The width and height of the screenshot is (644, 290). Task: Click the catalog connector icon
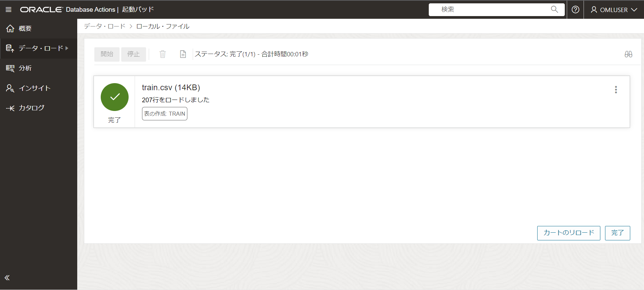click(x=10, y=108)
